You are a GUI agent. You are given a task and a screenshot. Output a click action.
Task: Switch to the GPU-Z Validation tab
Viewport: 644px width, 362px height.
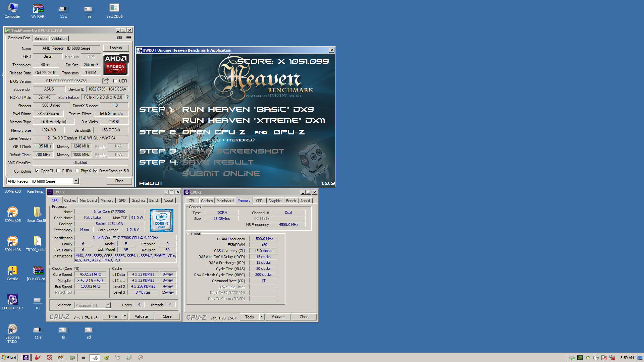tap(59, 39)
